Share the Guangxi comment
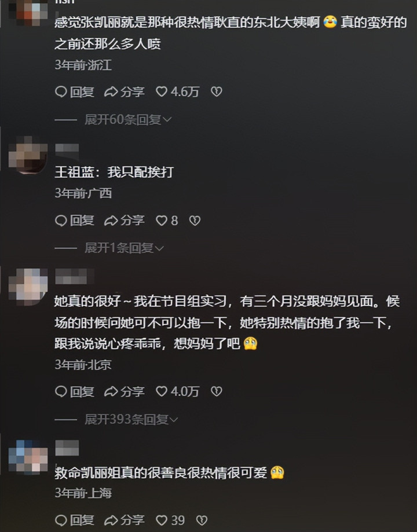Screen dimensions: 417x532 [x=125, y=221]
